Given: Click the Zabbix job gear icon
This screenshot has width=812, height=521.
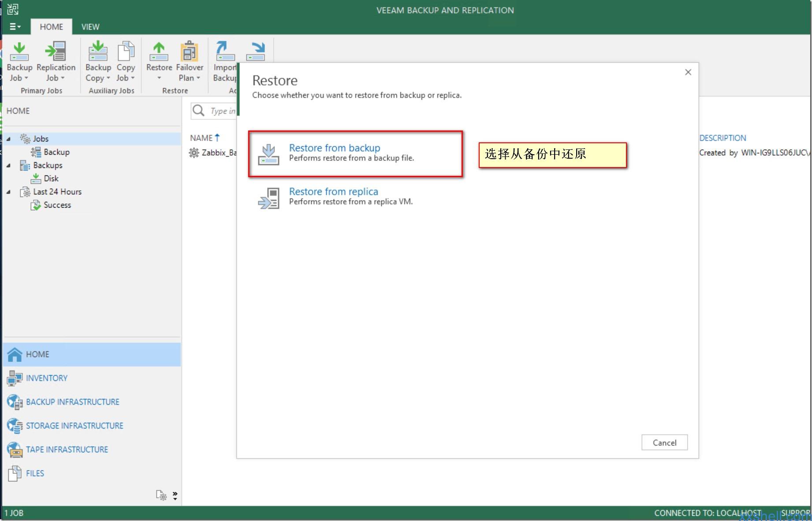Looking at the screenshot, I should pyautogui.click(x=194, y=153).
